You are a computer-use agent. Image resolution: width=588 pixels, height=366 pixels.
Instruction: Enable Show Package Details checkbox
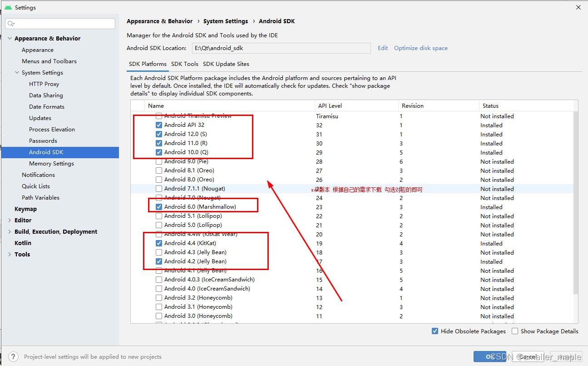pyautogui.click(x=515, y=331)
